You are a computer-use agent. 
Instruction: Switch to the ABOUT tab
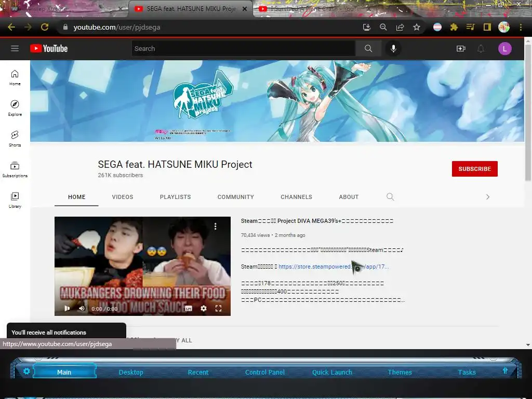pos(349,197)
